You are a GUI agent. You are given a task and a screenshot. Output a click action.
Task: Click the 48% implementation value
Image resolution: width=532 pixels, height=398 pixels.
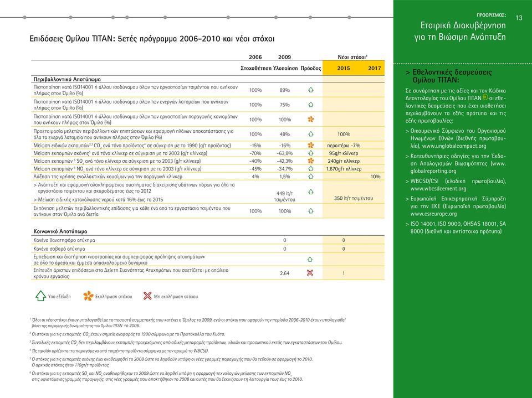point(284,135)
